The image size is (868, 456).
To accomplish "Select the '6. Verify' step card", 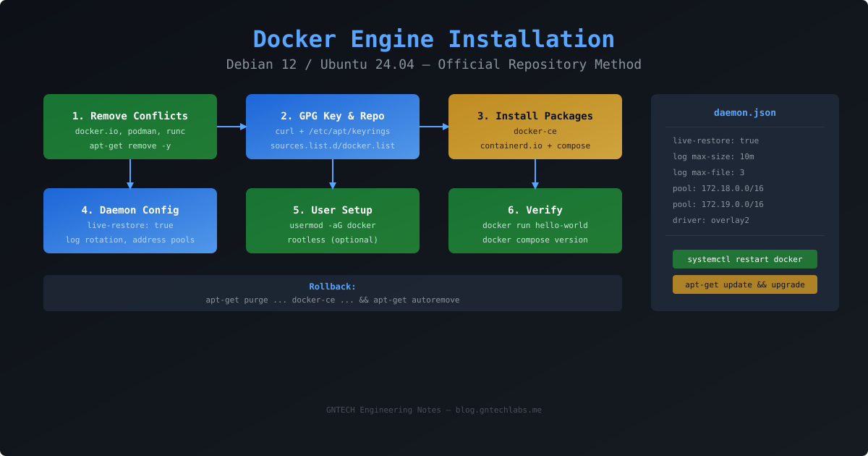I will click(535, 221).
